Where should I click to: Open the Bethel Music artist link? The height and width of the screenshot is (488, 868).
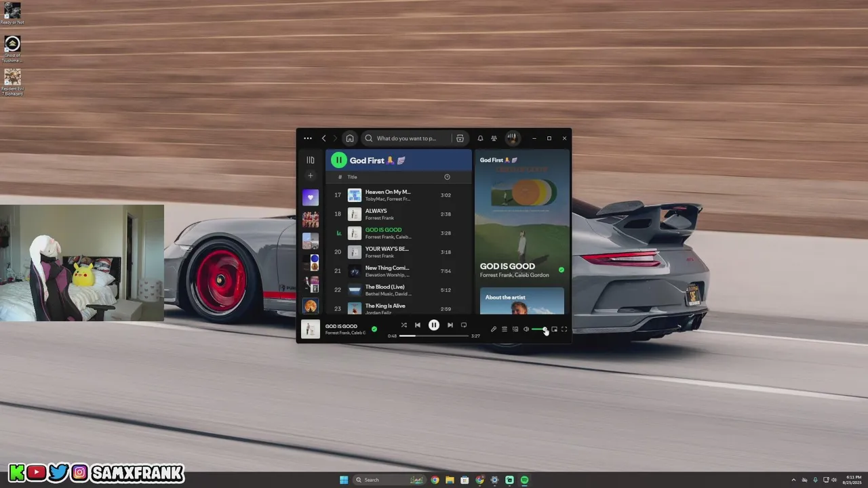tap(379, 294)
